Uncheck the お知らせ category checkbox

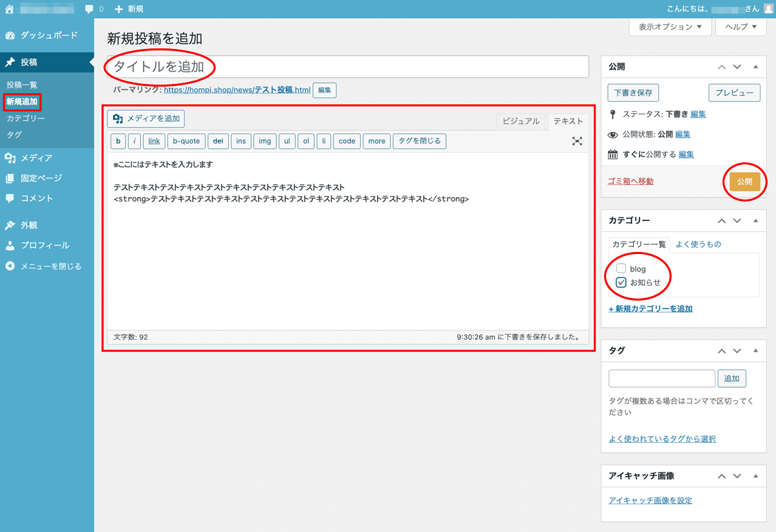tap(621, 282)
